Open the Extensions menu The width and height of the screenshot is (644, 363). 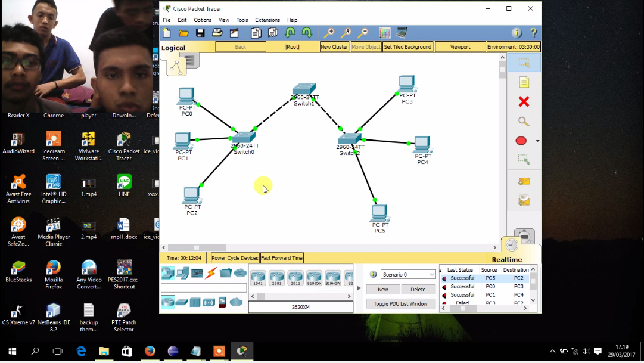(x=267, y=20)
